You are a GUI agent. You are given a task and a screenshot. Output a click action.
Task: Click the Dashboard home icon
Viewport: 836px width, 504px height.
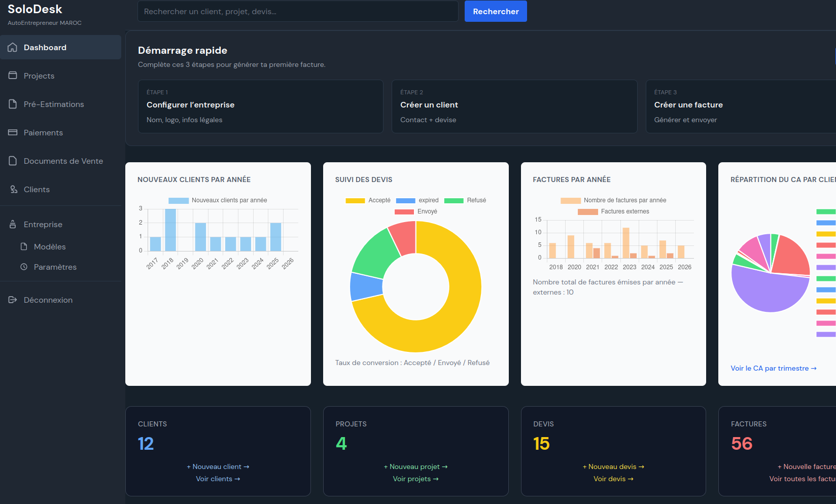pyautogui.click(x=13, y=47)
